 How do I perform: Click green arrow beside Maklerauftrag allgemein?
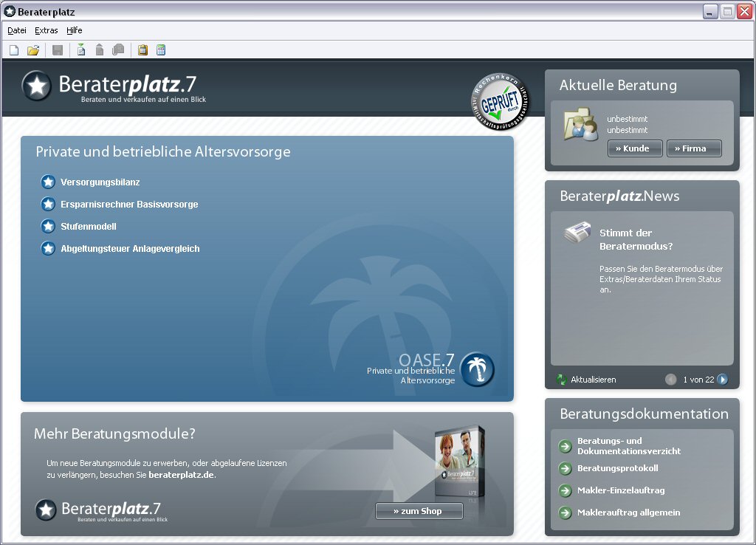pos(565,513)
